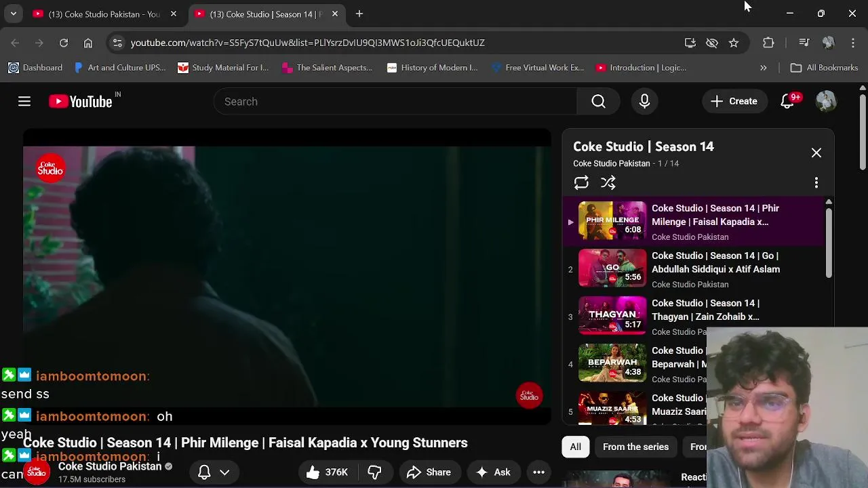Open a new browser tab
The height and width of the screenshot is (488, 868).
(359, 14)
